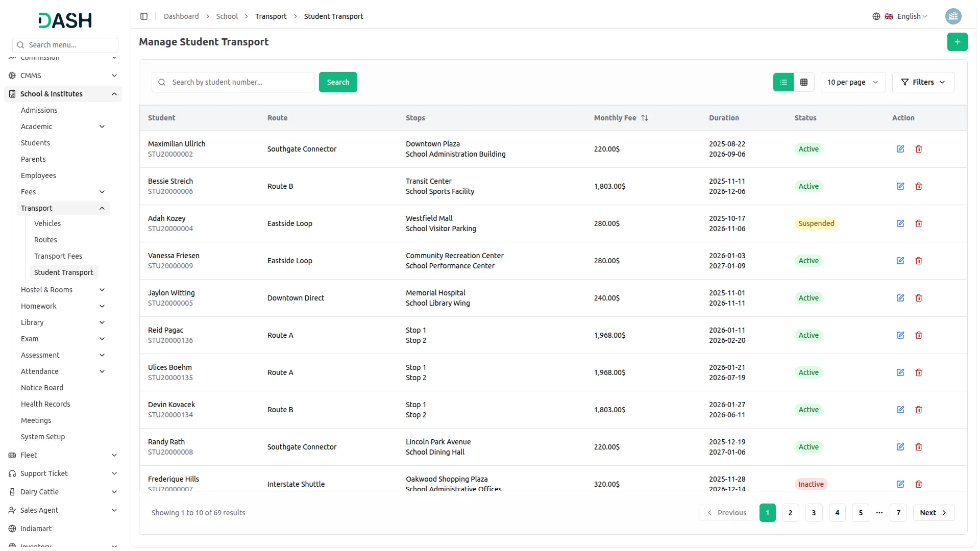Image resolution: width=980 pixels, height=551 pixels.
Task: Collapse the Transport submenu
Action: tap(63, 208)
